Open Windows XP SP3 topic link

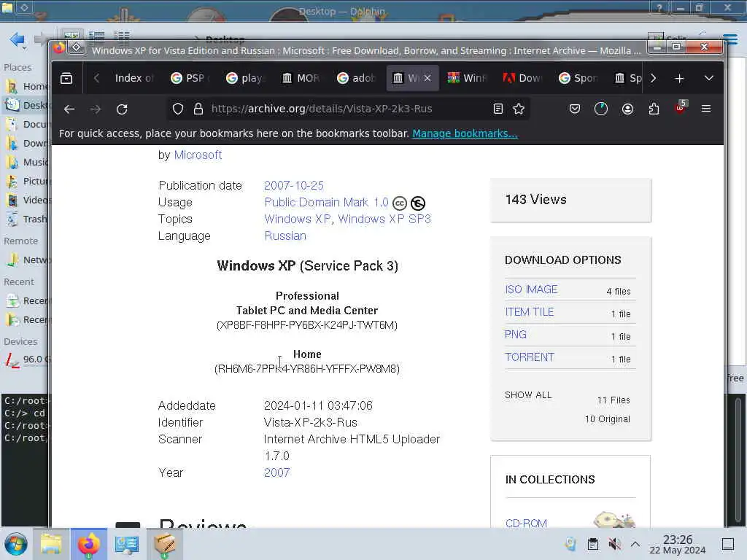(x=384, y=219)
